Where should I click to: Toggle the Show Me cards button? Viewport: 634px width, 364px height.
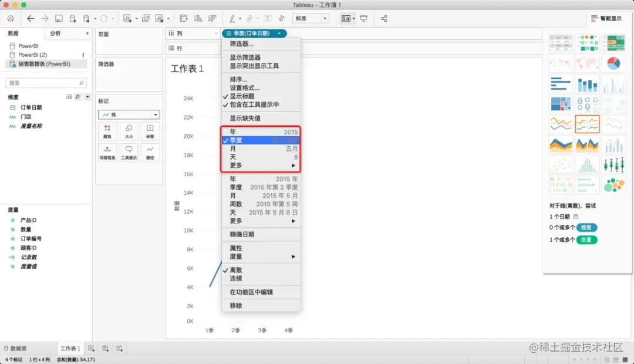[346, 18]
